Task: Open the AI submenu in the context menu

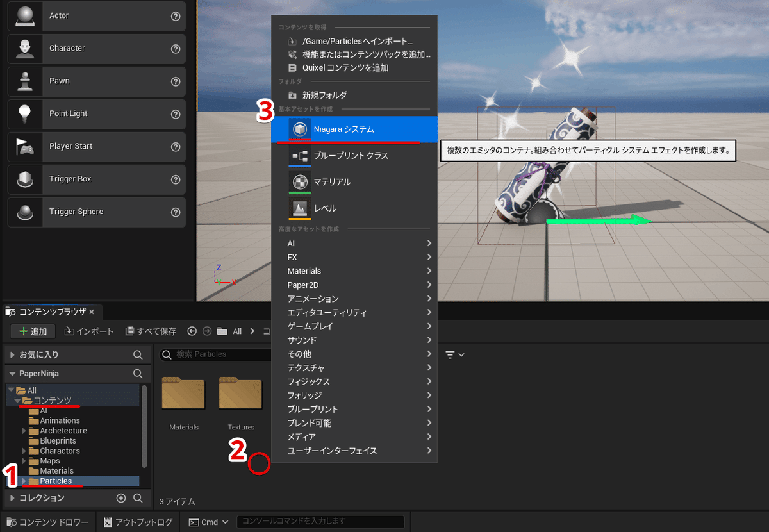Action: (x=354, y=244)
